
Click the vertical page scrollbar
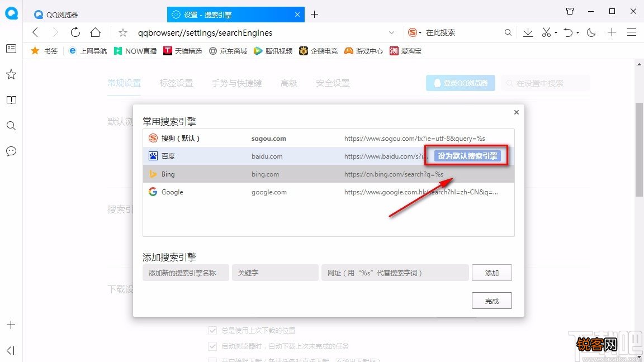(x=639, y=150)
